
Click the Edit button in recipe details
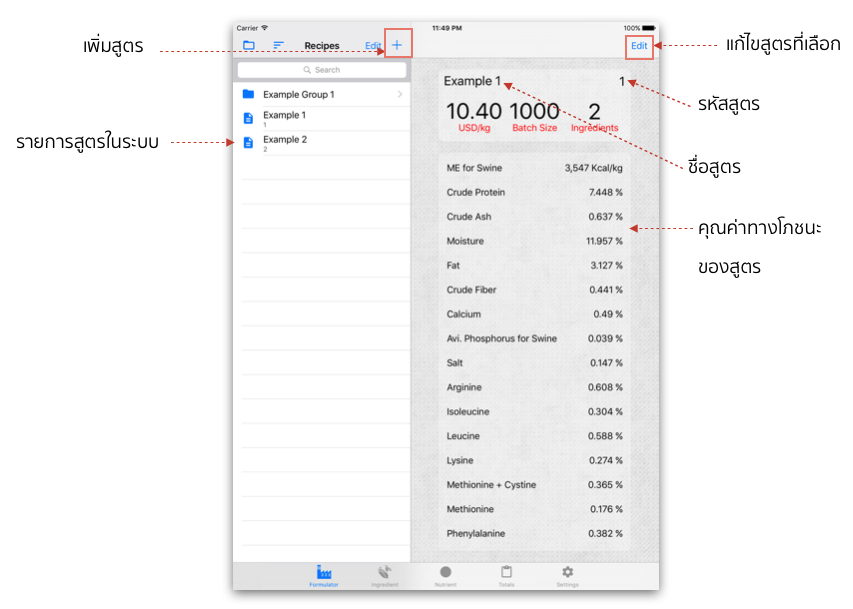[639, 46]
